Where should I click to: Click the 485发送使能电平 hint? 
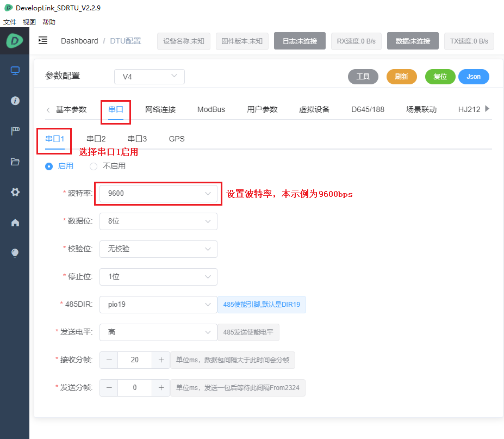248,332
